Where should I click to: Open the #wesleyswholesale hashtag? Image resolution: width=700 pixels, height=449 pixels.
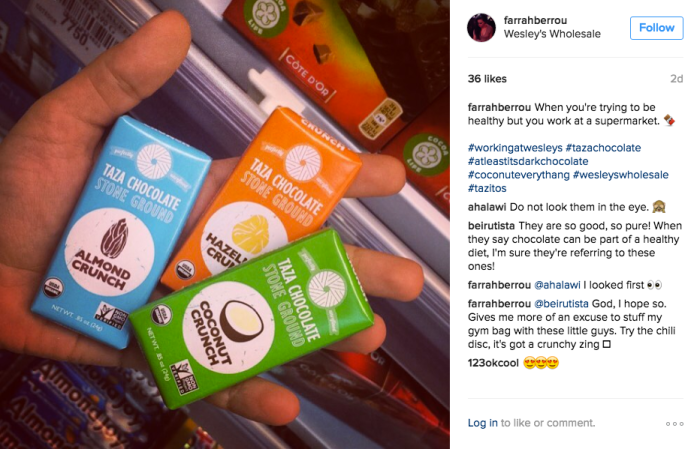621,175
